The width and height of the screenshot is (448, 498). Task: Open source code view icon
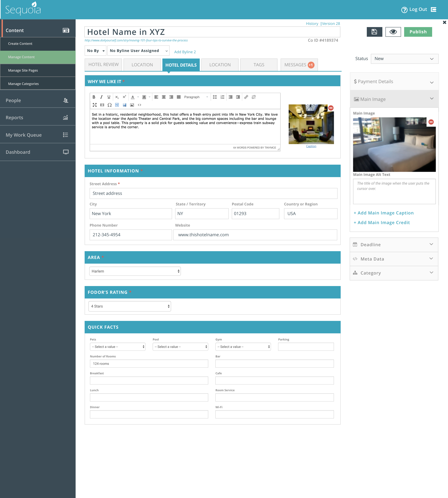pyautogui.click(x=140, y=105)
